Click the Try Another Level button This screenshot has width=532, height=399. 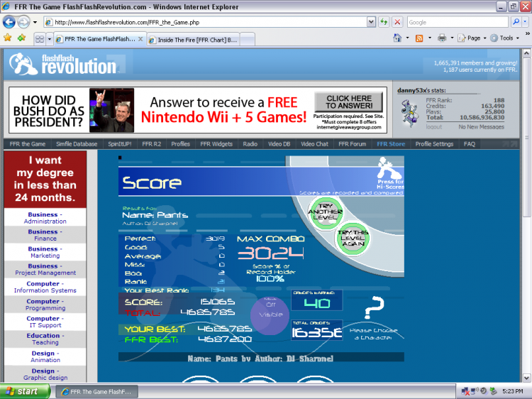(325, 212)
